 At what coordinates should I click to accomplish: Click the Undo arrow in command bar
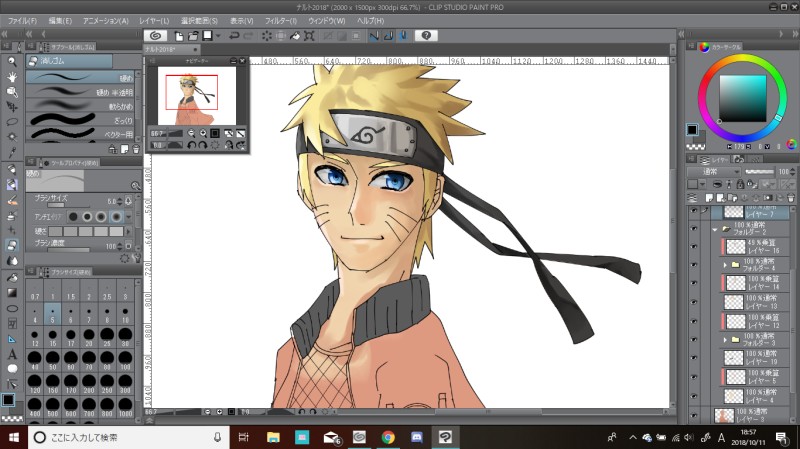pos(234,36)
